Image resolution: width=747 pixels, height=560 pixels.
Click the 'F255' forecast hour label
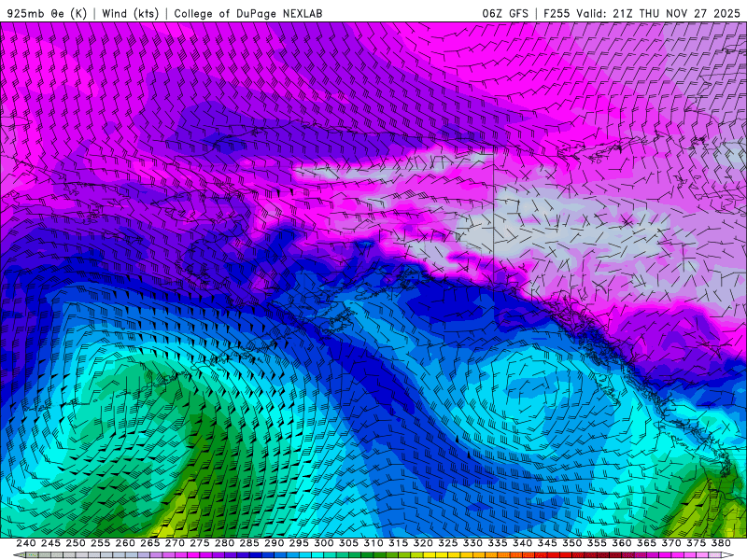point(557,13)
